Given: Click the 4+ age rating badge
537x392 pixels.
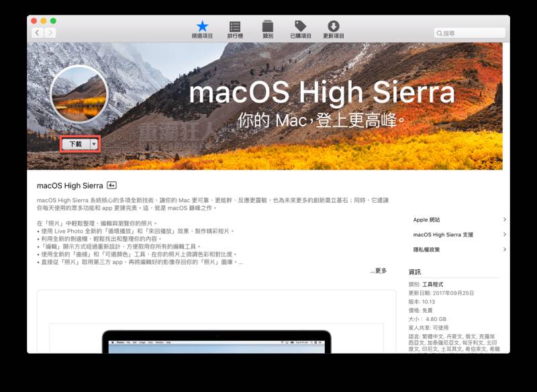Looking at the screenshot, I should (x=111, y=185).
